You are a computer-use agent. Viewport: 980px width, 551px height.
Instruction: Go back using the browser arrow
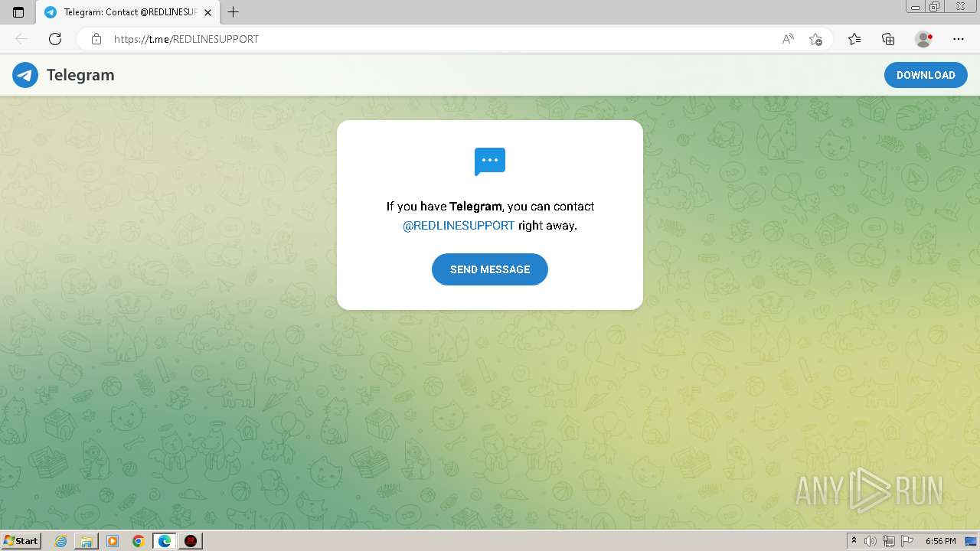click(21, 39)
